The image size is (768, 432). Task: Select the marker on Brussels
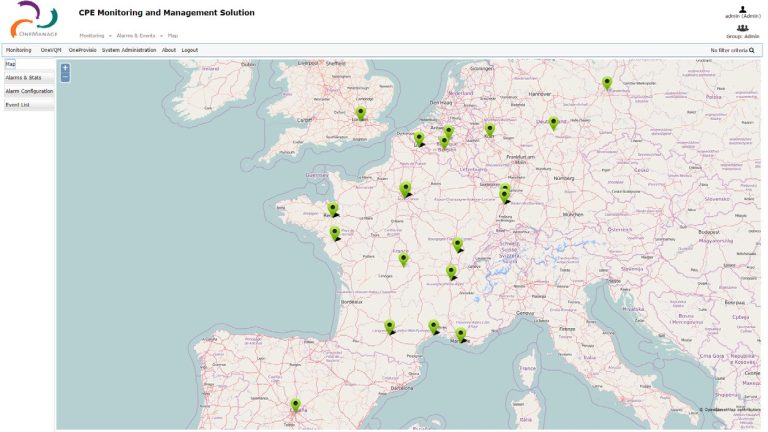(444, 142)
